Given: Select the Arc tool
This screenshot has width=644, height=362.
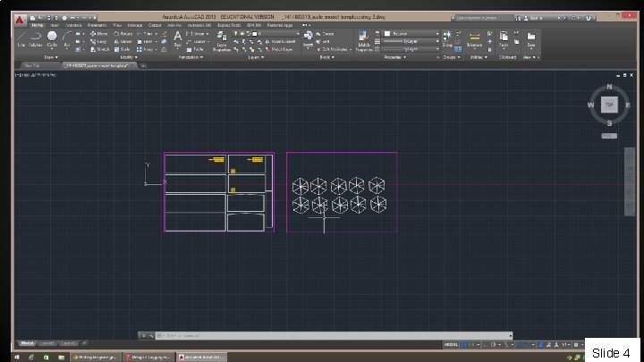Looking at the screenshot, I should coord(65,37).
